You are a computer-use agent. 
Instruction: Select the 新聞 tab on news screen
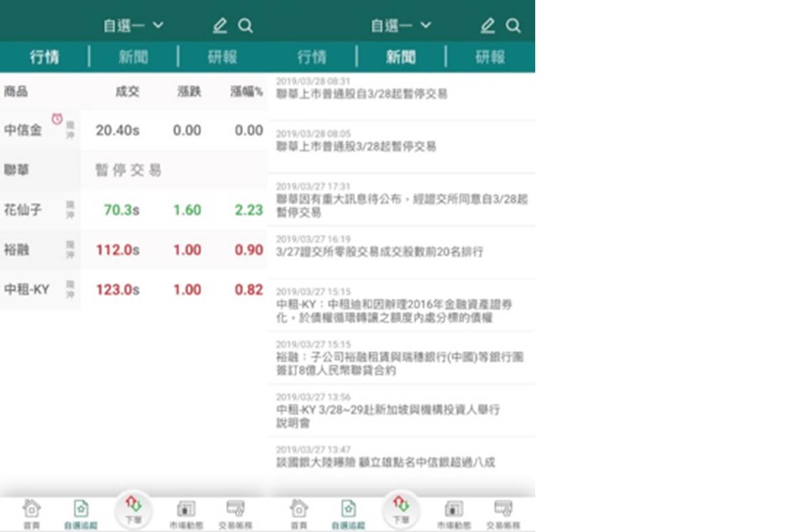coord(401,57)
